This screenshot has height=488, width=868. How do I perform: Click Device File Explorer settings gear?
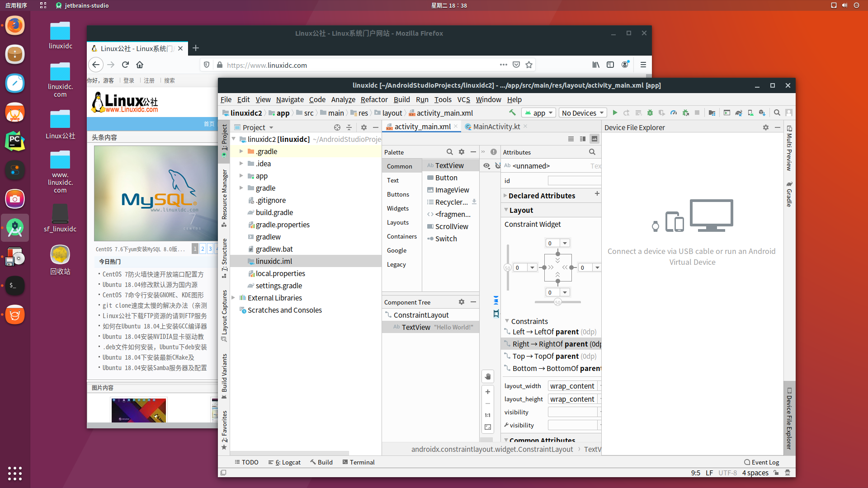coord(766,127)
